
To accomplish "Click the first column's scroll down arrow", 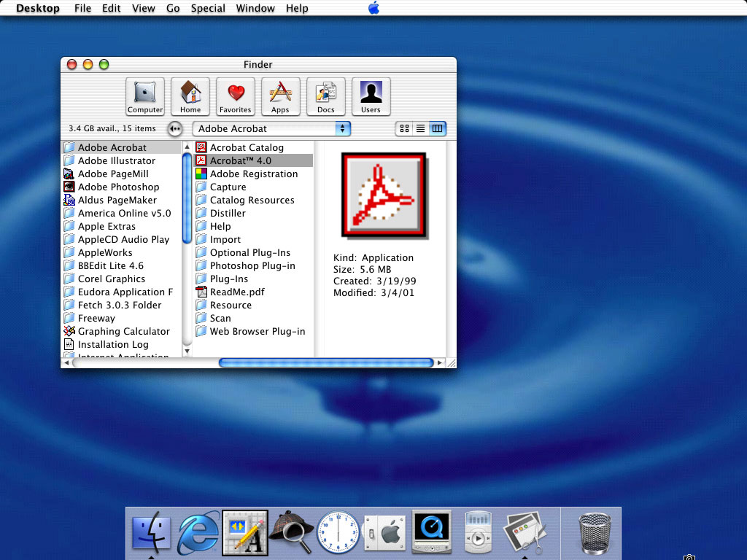I will click(x=187, y=351).
